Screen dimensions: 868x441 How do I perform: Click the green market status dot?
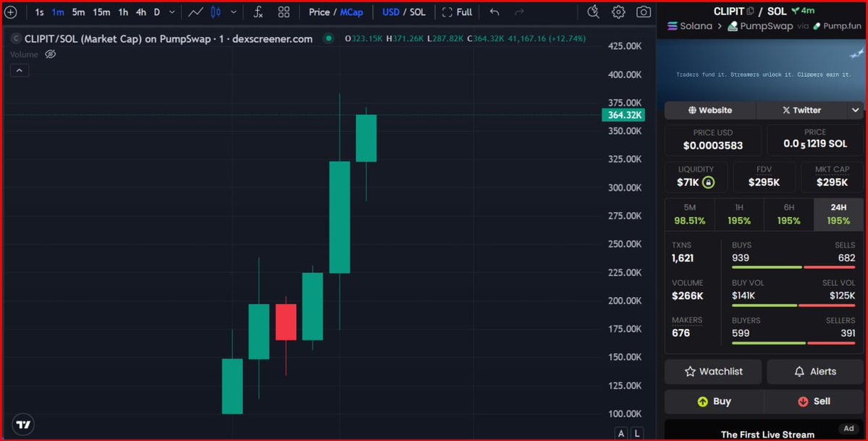point(329,38)
